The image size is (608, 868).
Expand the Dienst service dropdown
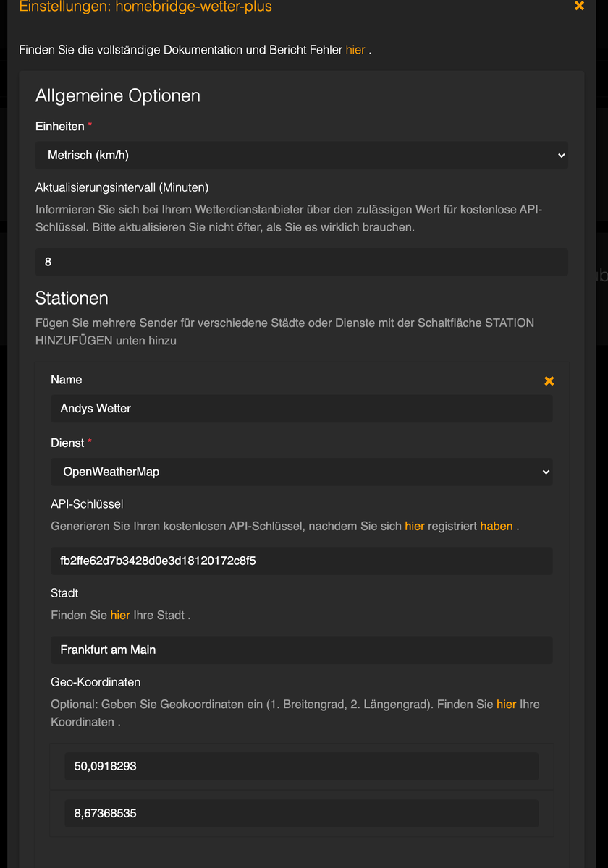(x=301, y=472)
